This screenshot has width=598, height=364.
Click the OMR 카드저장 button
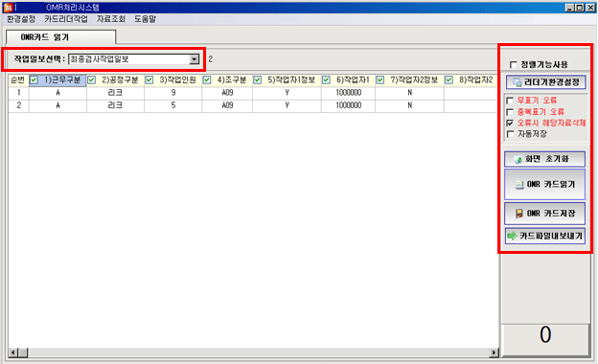point(544,214)
